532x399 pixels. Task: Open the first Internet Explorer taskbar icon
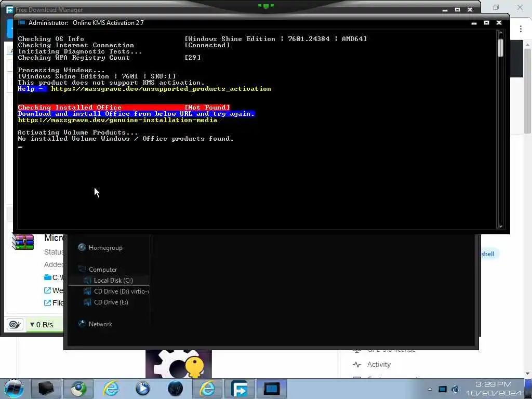click(x=111, y=389)
